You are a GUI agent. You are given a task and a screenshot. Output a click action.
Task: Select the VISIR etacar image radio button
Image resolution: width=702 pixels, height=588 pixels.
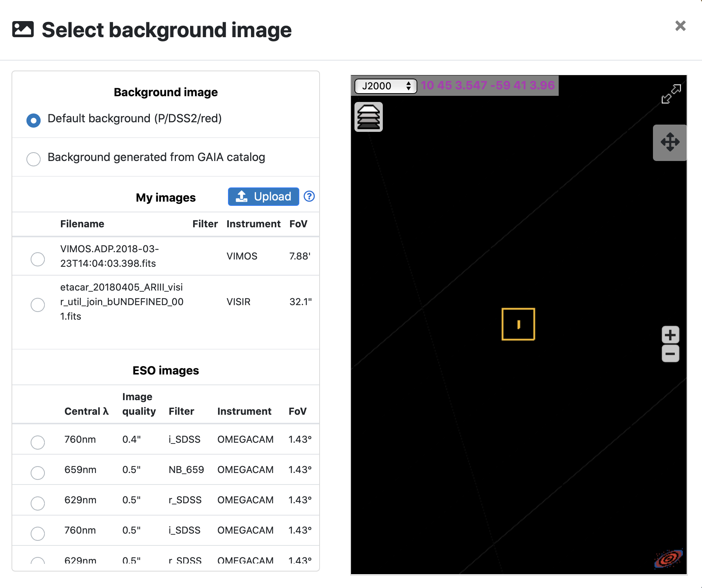(x=38, y=305)
